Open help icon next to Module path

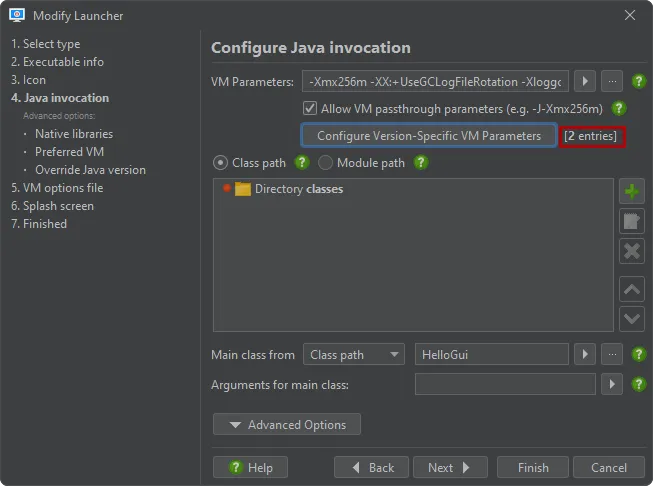[421, 162]
